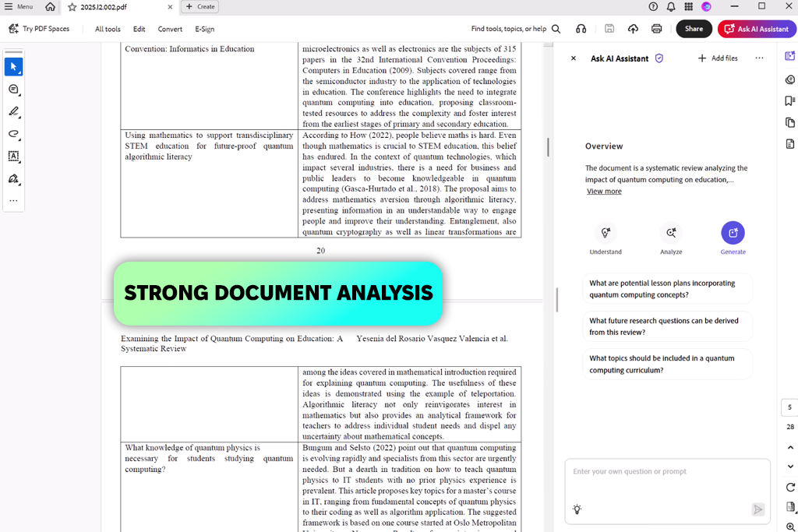Open the Help question mark icon
Viewport: 798px width, 532px height.
[653, 6]
